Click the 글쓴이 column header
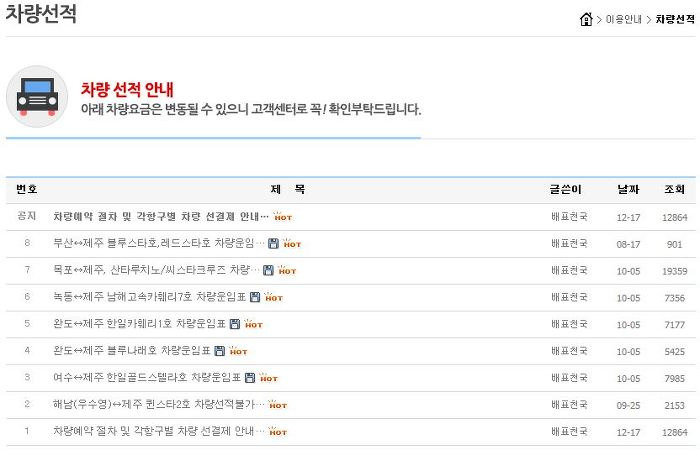 tap(565, 189)
